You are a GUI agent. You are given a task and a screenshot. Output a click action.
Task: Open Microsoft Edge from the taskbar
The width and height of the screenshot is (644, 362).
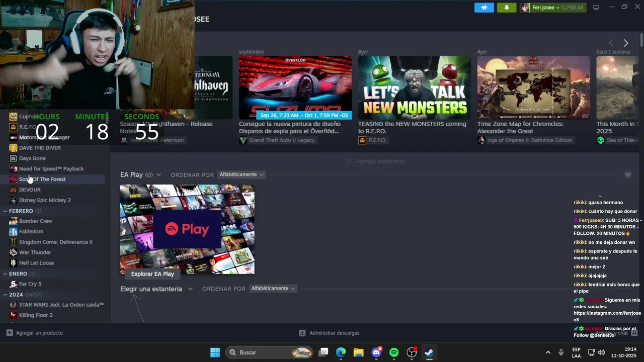click(x=341, y=352)
